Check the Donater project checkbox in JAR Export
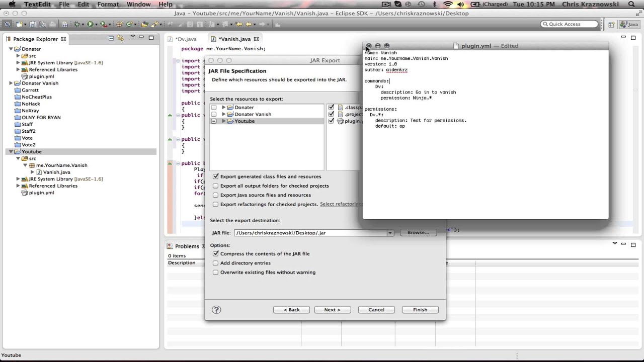 tap(214, 108)
